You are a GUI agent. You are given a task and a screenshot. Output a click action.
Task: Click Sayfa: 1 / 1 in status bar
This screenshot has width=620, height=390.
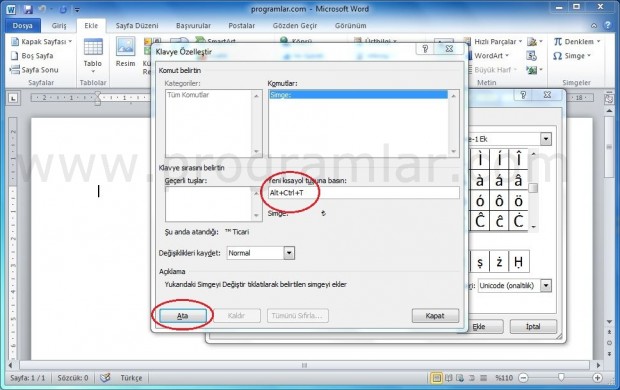28,378
